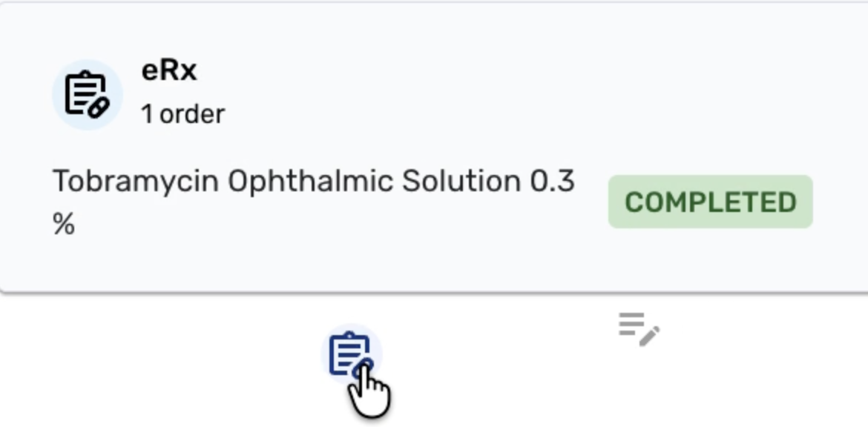Click the green COMPLETED label
This screenshot has width=868, height=427.
point(710,202)
